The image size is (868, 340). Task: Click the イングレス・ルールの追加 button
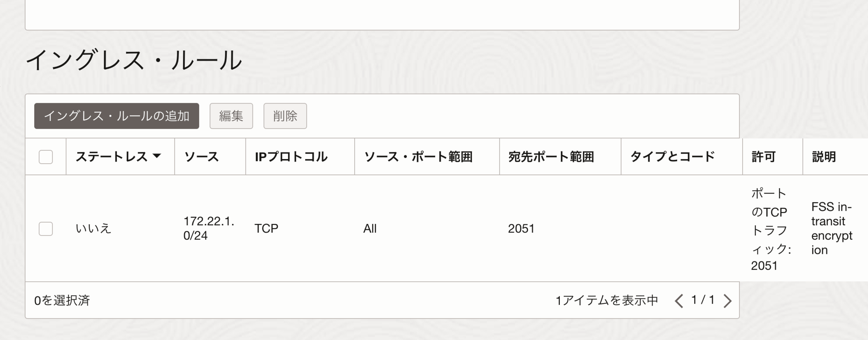117,116
